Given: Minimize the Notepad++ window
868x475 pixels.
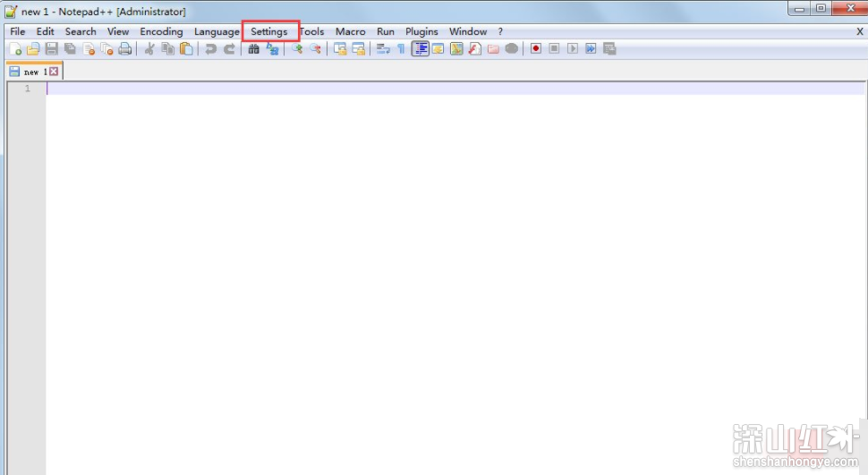Looking at the screenshot, I should point(799,8).
